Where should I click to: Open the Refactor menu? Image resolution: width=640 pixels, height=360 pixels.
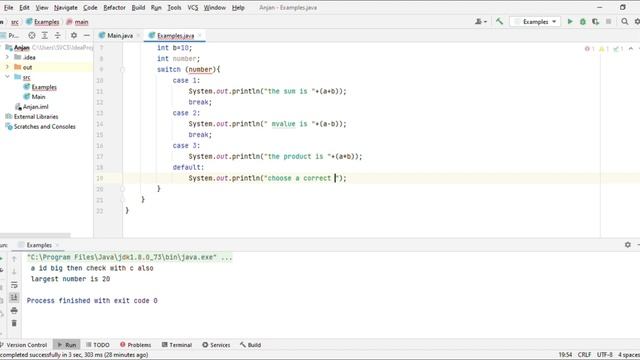tap(114, 7)
